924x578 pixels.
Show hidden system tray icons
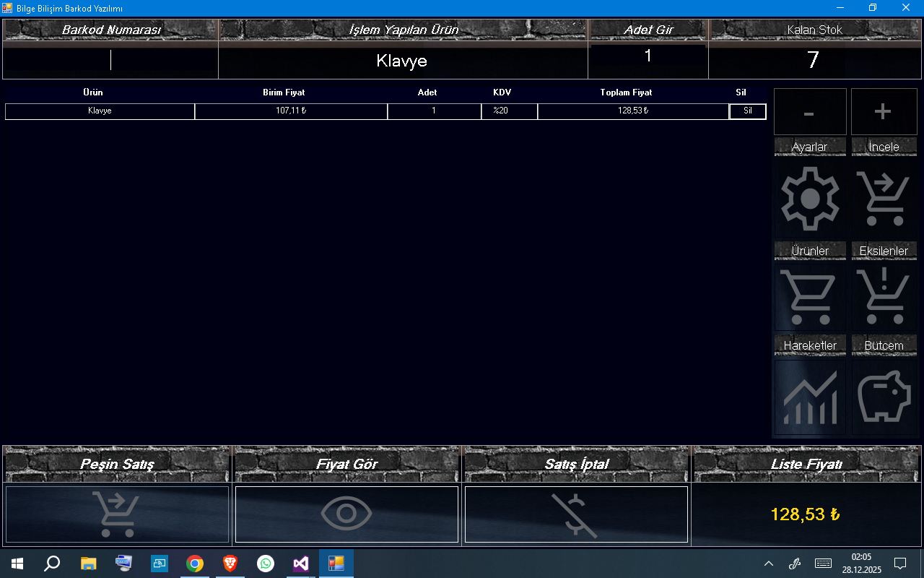pos(769,564)
